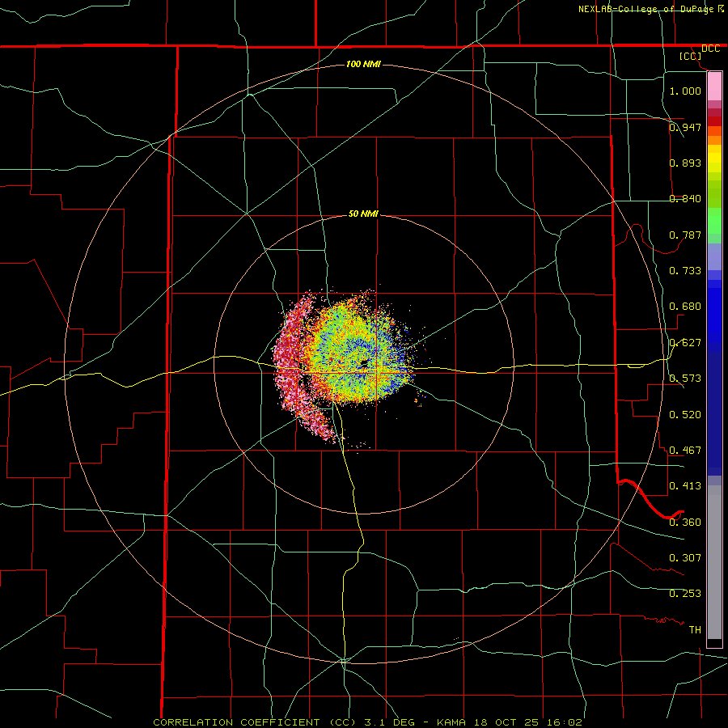The height and width of the screenshot is (728, 728).
Task: Select the 1.000 scale value
Action: (685, 91)
